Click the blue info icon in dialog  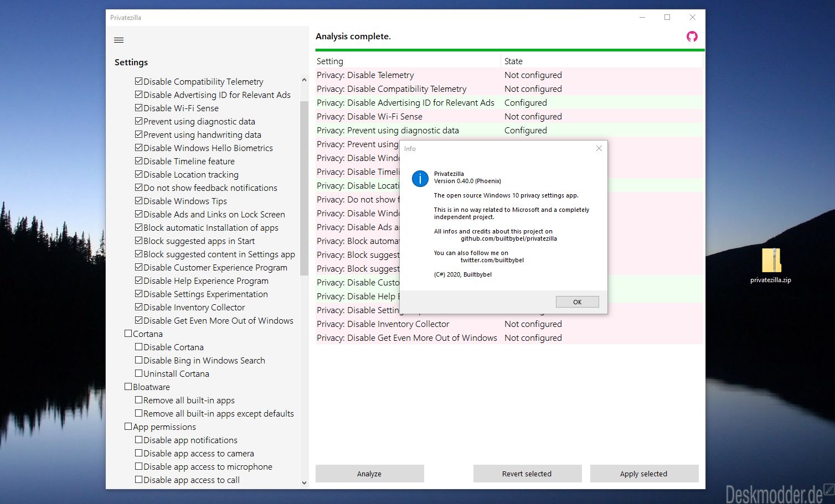420,178
